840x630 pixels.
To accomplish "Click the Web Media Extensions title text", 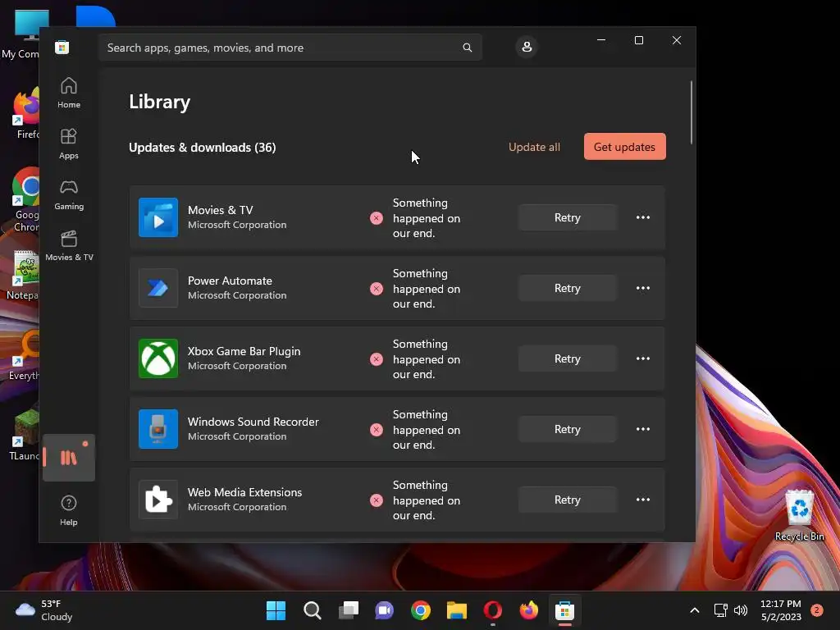I will [x=244, y=492].
